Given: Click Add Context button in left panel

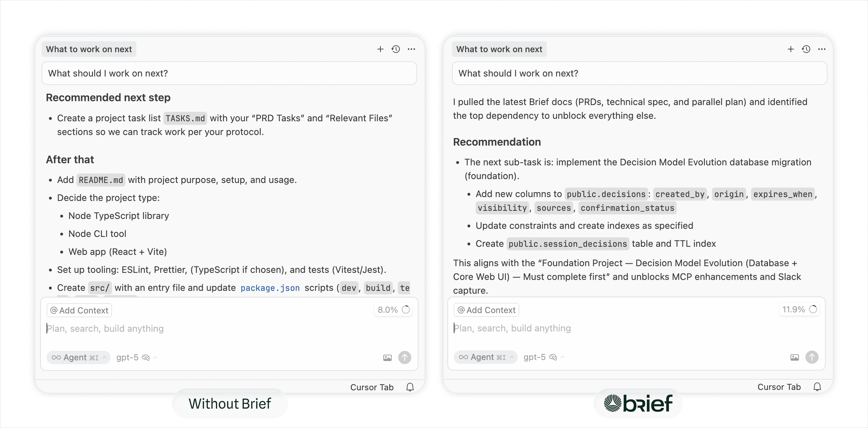Looking at the screenshot, I should coord(79,310).
